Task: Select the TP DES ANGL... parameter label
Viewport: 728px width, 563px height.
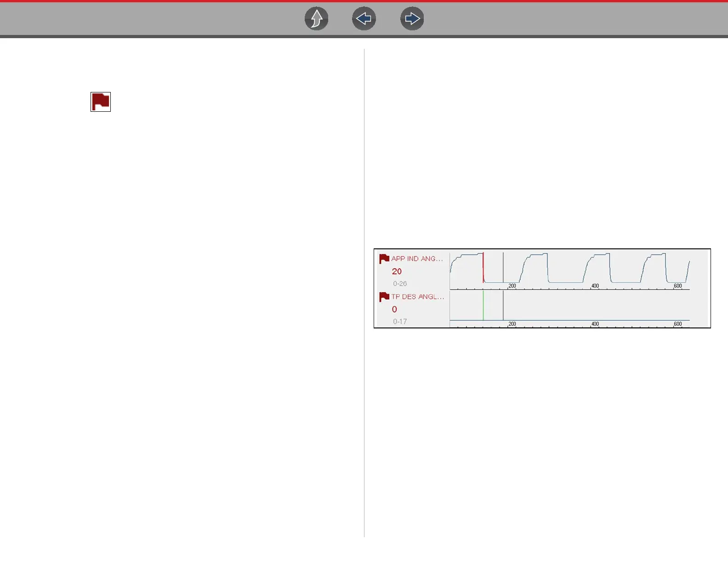Action: 418,297
